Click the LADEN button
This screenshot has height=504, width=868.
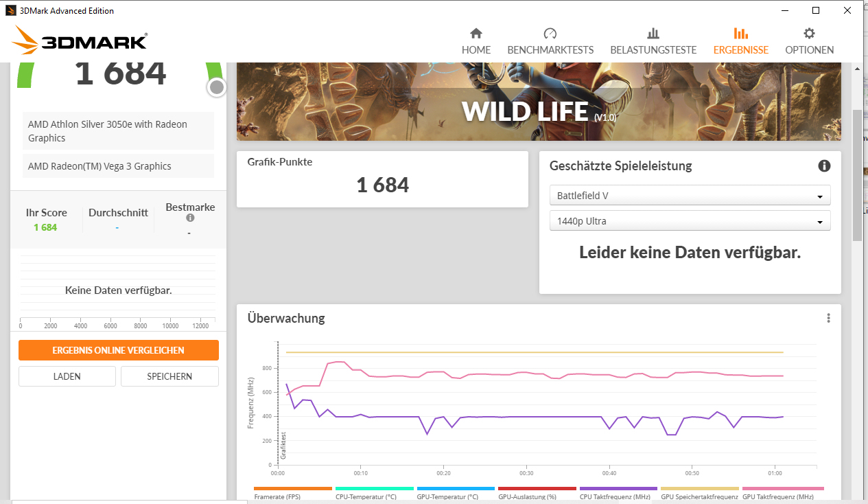point(67,376)
